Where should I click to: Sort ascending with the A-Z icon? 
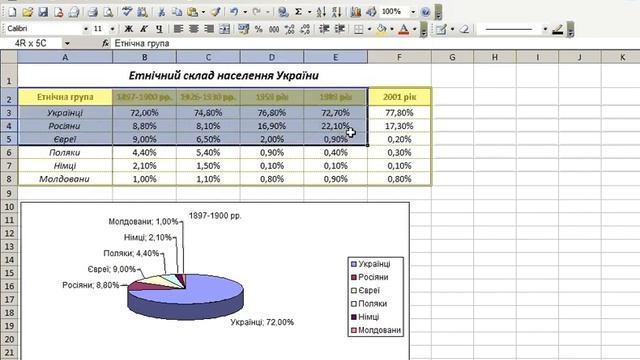coord(321,12)
